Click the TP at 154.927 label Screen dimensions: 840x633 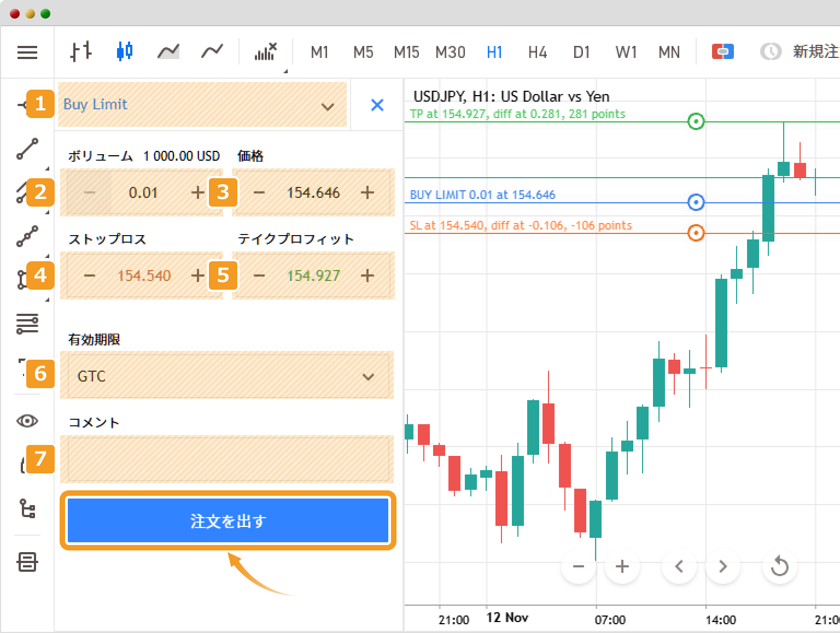pyautogui.click(x=517, y=114)
